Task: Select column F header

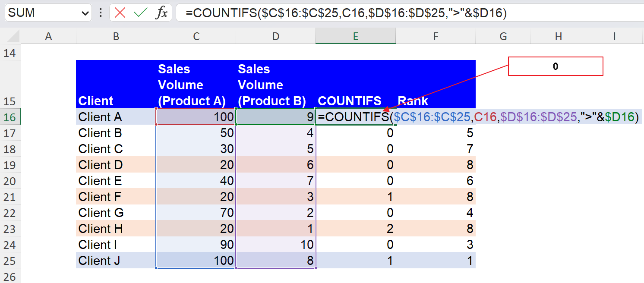Action: click(436, 37)
